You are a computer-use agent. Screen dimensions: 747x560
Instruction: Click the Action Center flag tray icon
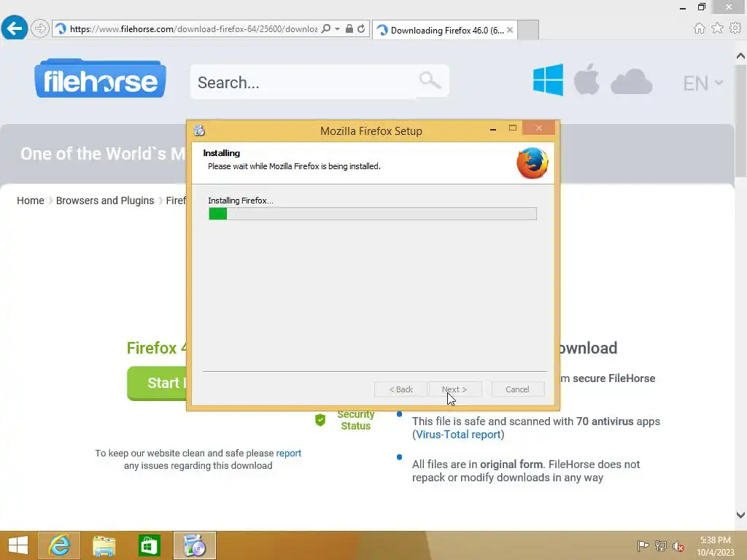point(643,545)
